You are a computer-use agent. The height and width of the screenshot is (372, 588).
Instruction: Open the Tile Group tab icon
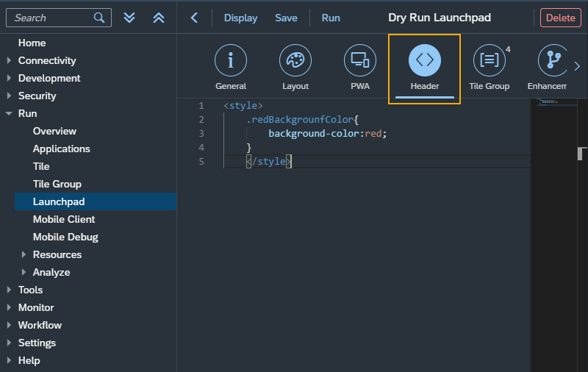tap(490, 60)
